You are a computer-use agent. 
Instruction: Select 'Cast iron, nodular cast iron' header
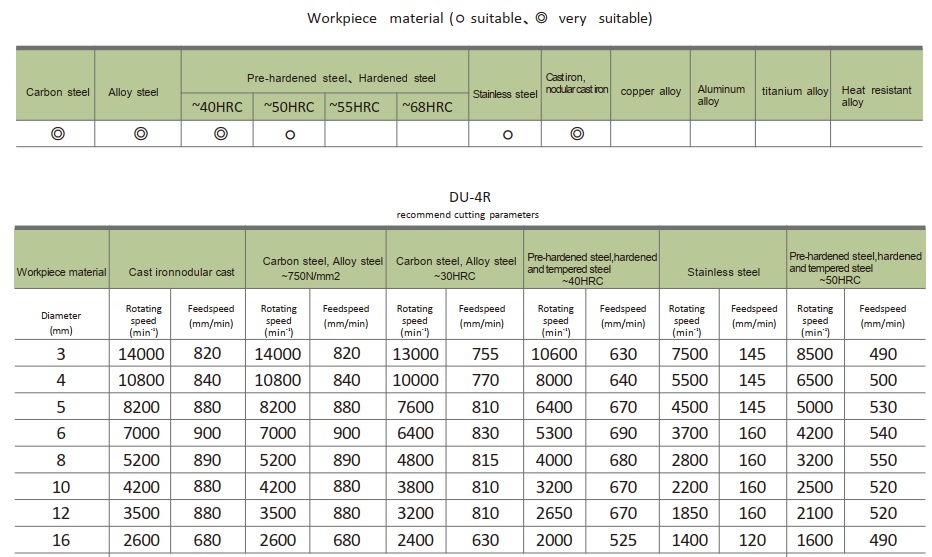(x=577, y=83)
